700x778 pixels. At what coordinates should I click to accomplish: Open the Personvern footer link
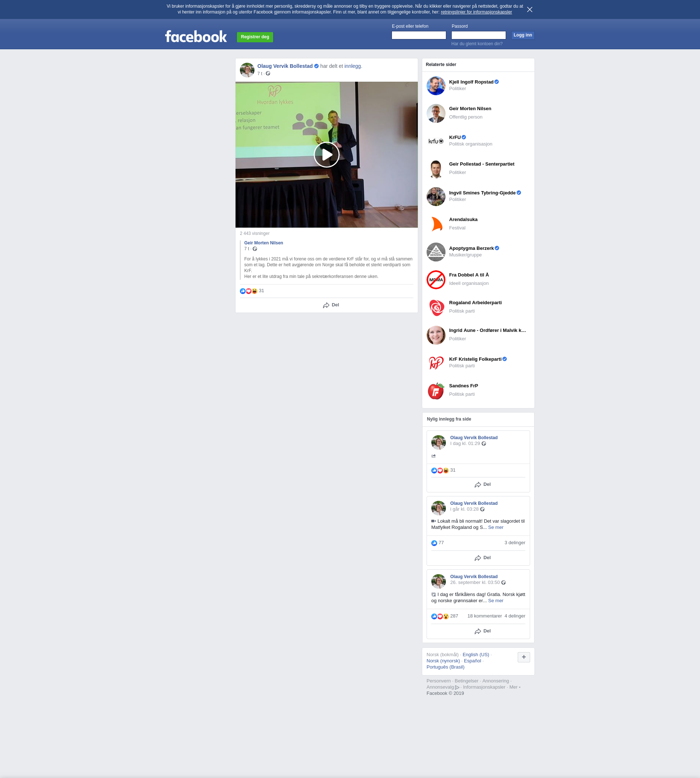438,681
